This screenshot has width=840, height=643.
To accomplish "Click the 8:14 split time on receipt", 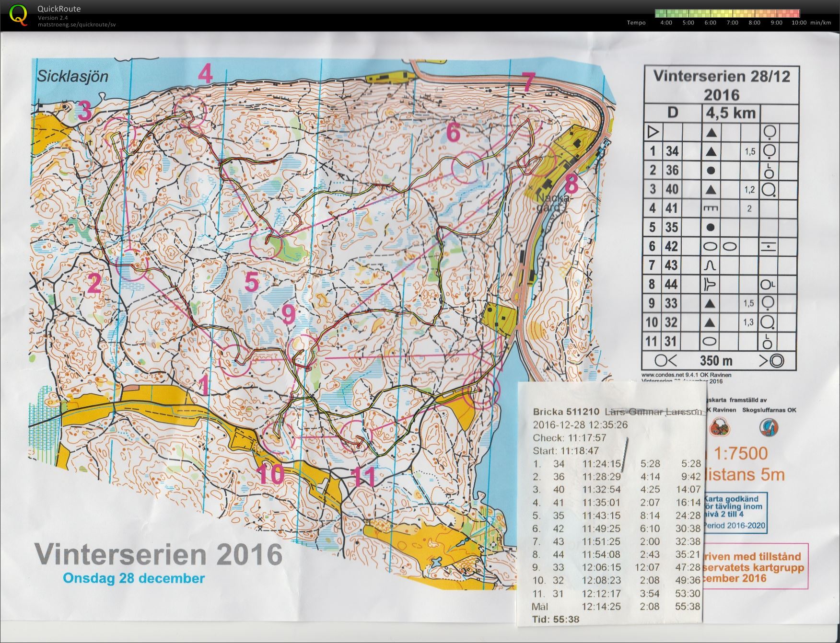I will coord(650,515).
